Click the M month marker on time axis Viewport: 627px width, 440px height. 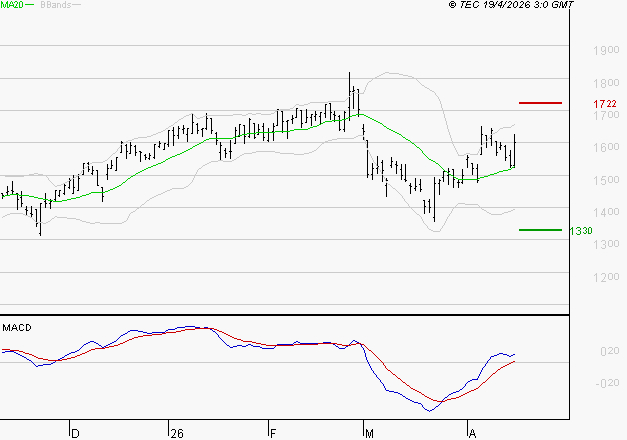coord(368,433)
